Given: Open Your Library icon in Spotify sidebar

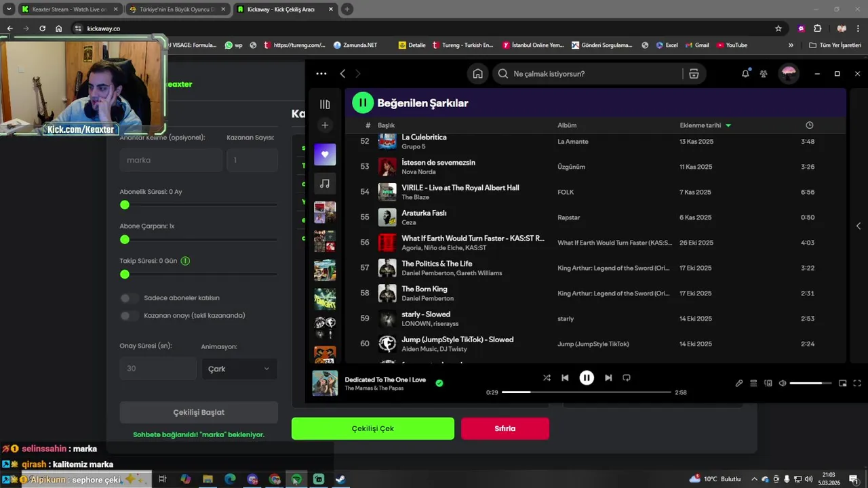Looking at the screenshot, I should click(325, 104).
